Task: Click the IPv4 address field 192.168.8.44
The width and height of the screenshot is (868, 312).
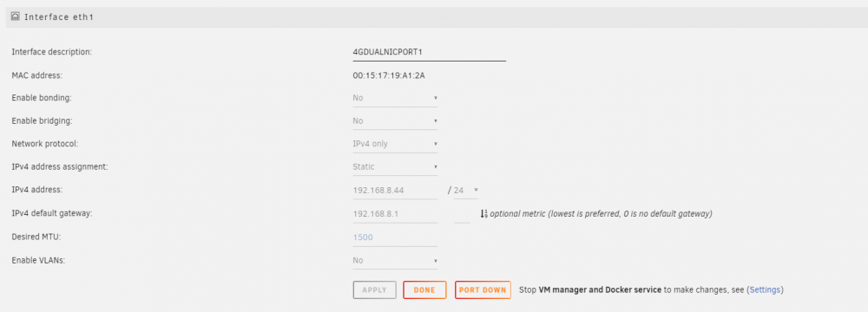Action: [395, 191]
